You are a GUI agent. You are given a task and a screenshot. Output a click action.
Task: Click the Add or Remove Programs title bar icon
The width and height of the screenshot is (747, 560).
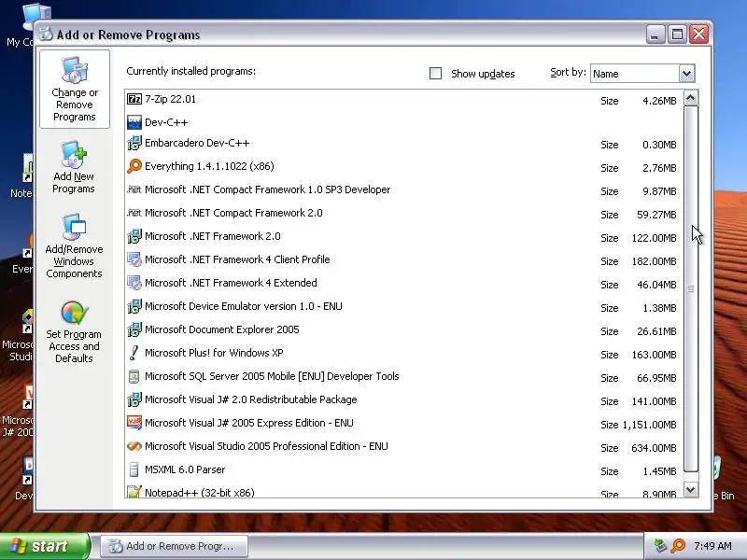(x=46, y=35)
